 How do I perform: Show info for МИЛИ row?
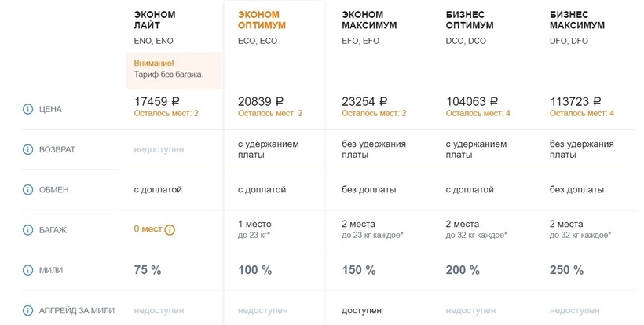[28, 270]
